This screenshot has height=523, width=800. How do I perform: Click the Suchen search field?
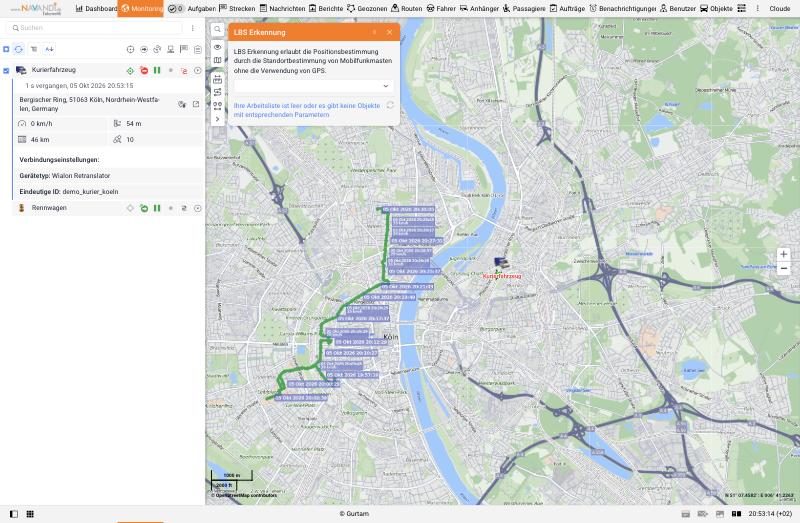tap(94, 28)
